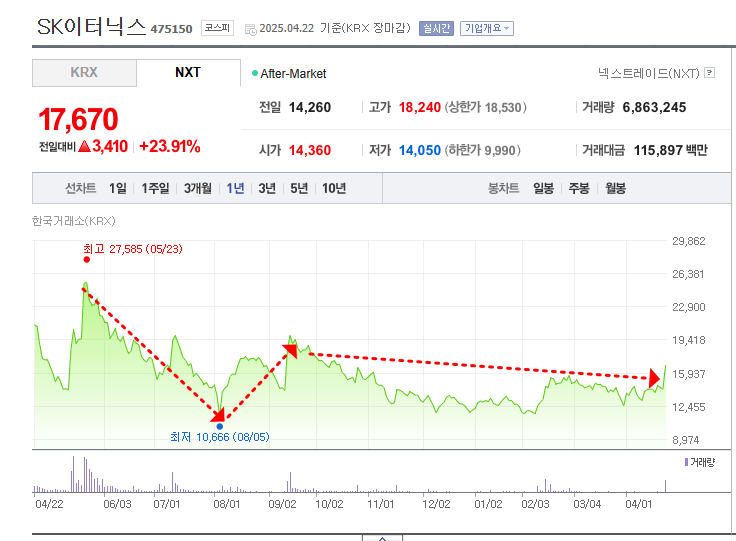Click the +23.91% change rate

tap(170, 146)
